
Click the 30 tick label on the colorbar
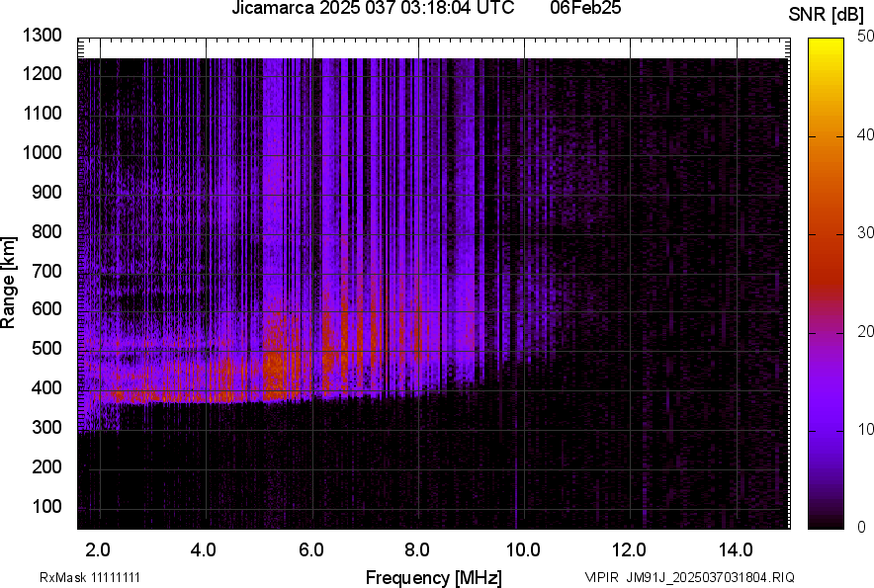tap(866, 233)
